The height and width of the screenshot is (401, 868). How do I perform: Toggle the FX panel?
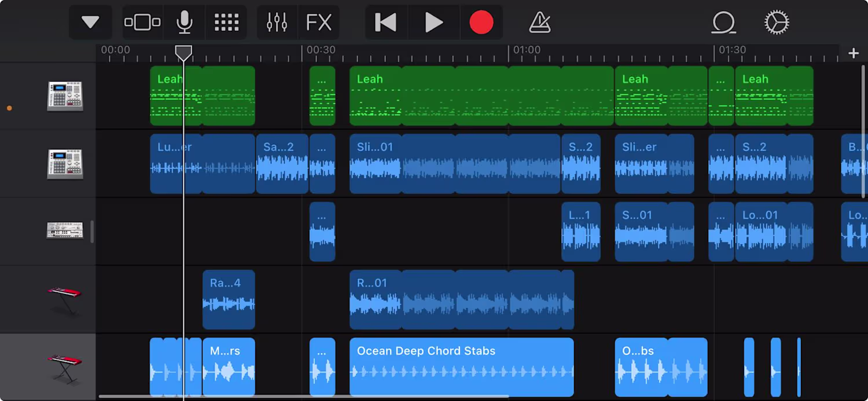click(x=319, y=23)
